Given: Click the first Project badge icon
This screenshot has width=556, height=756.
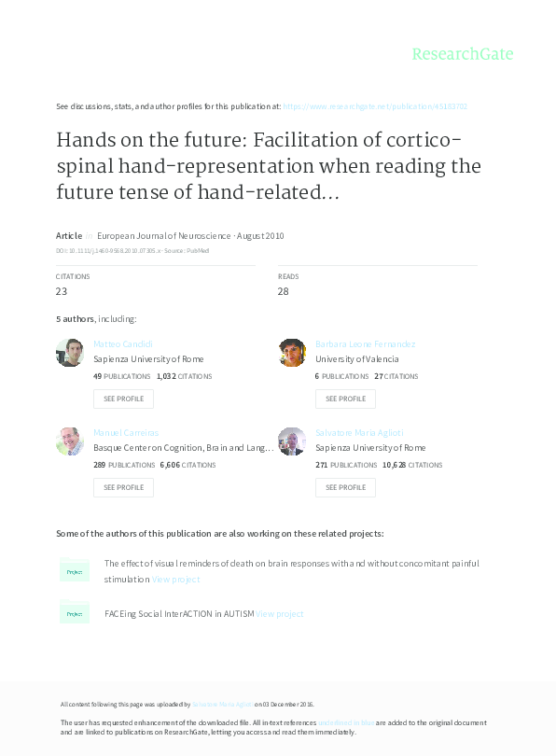Looking at the screenshot, I should pos(75,570).
